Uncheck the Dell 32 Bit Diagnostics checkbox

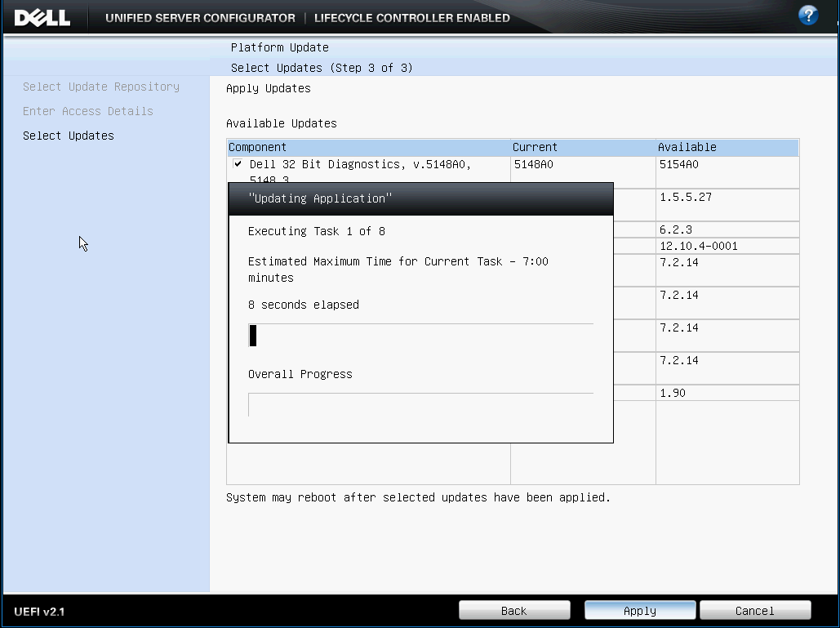coord(238,164)
